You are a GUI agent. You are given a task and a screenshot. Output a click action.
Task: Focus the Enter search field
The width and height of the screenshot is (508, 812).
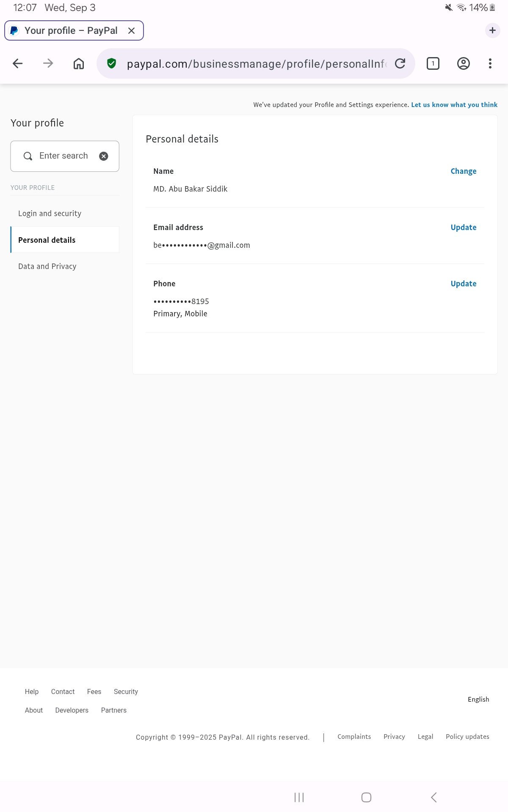tap(63, 156)
